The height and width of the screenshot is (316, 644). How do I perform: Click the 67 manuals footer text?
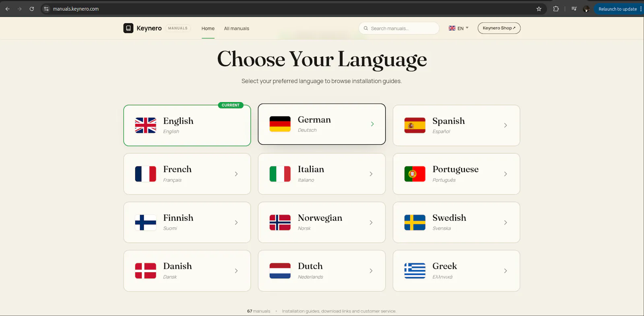258,311
